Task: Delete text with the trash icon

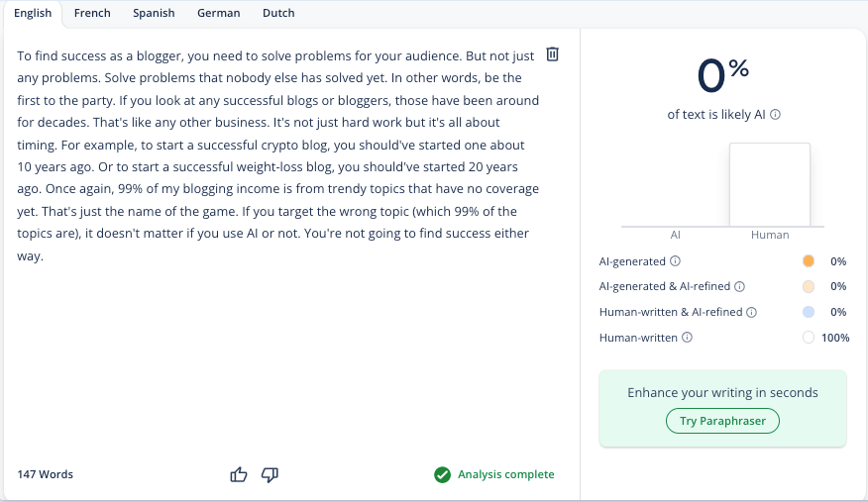Action: coord(552,54)
